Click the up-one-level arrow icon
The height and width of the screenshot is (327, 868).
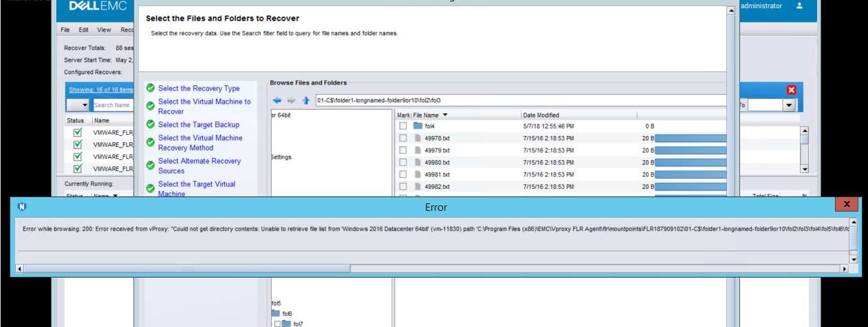tap(306, 100)
